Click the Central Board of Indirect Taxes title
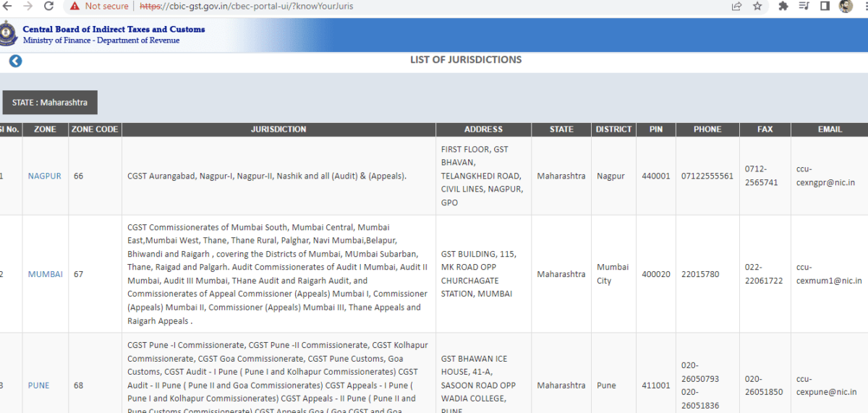This screenshot has width=868, height=413. (x=114, y=30)
